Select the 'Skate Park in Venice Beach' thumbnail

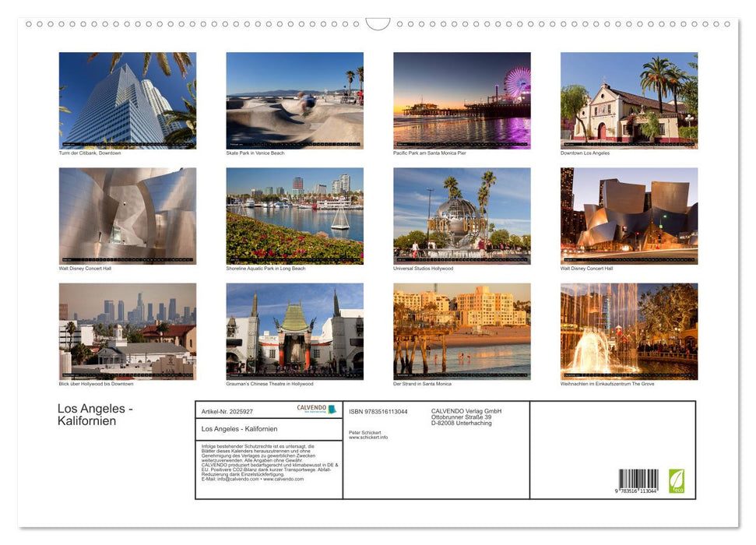(x=294, y=100)
